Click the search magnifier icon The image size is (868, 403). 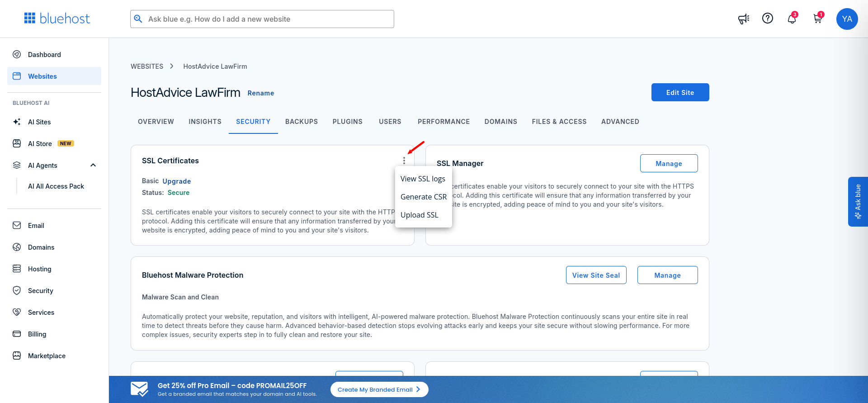point(138,19)
